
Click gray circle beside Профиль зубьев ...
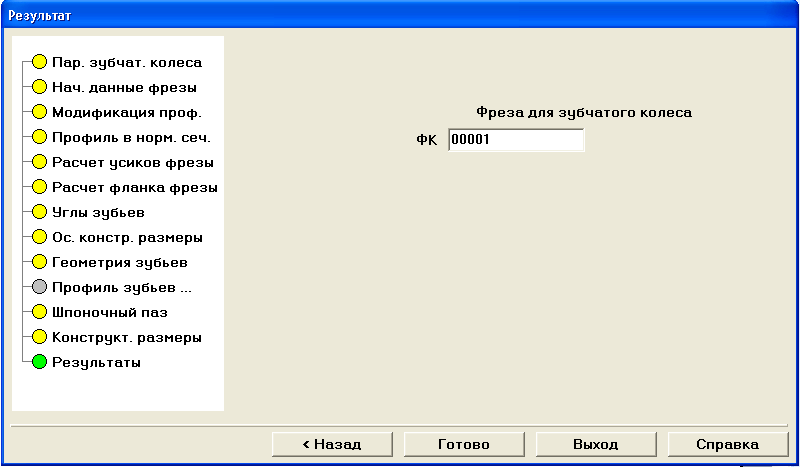coord(39,287)
